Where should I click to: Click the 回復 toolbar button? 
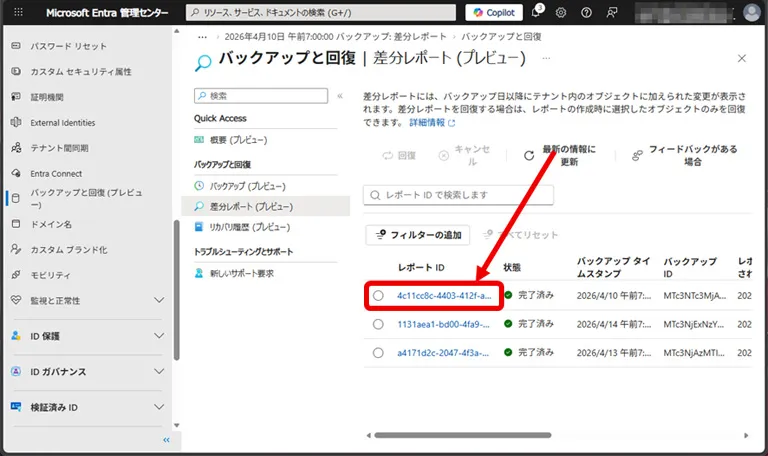[x=399, y=155]
